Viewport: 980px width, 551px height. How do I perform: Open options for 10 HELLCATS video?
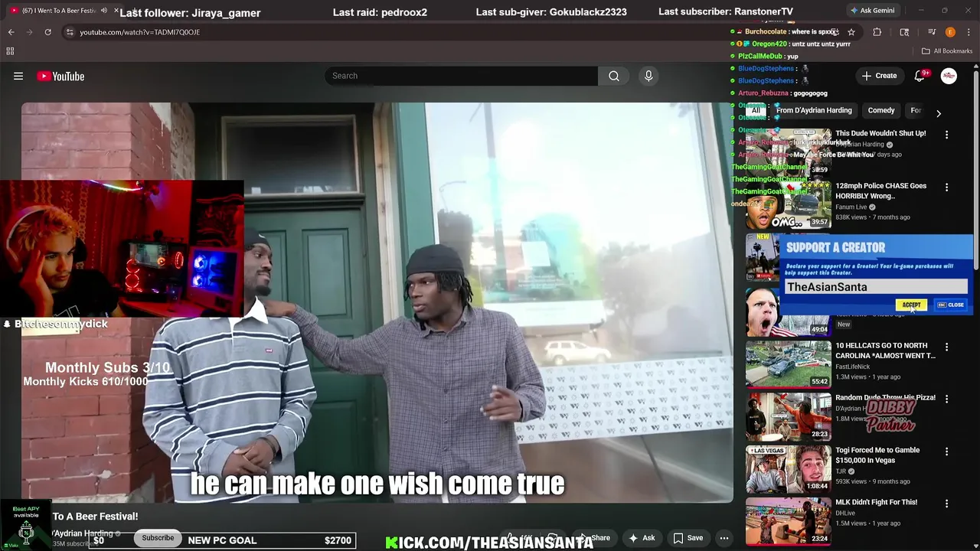click(946, 347)
